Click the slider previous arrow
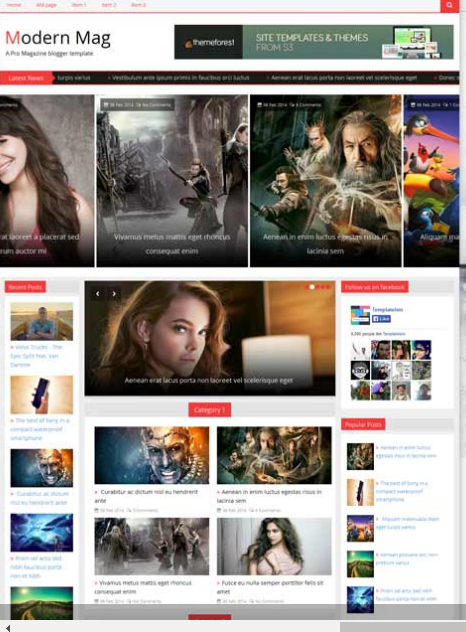This screenshot has height=632, width=466. tap(98, 294)
